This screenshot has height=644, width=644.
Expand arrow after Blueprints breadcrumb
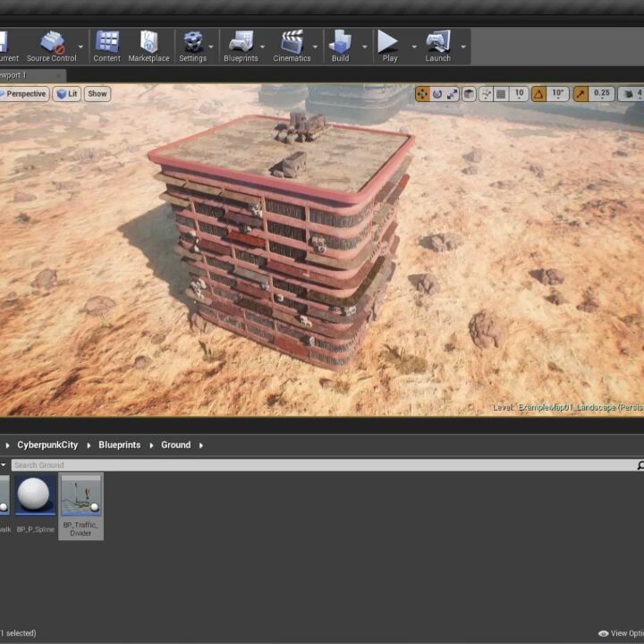click(151, 445)
